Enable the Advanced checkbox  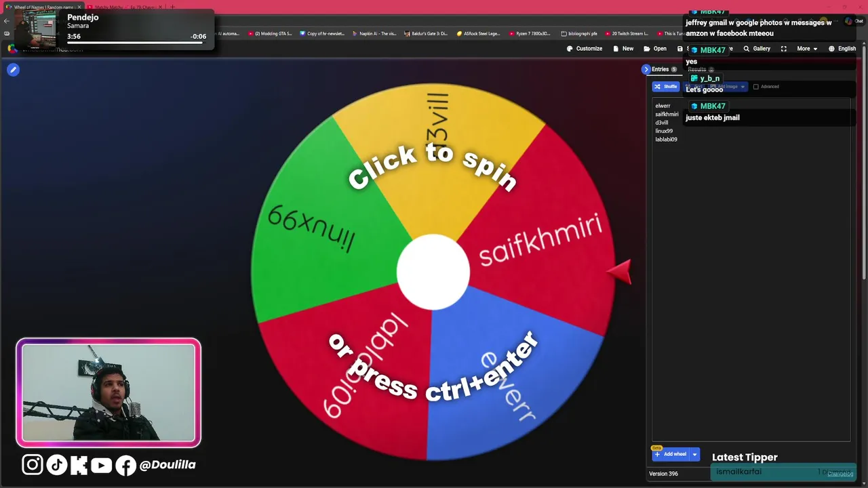pyautogui.click(x=756, y=87)
